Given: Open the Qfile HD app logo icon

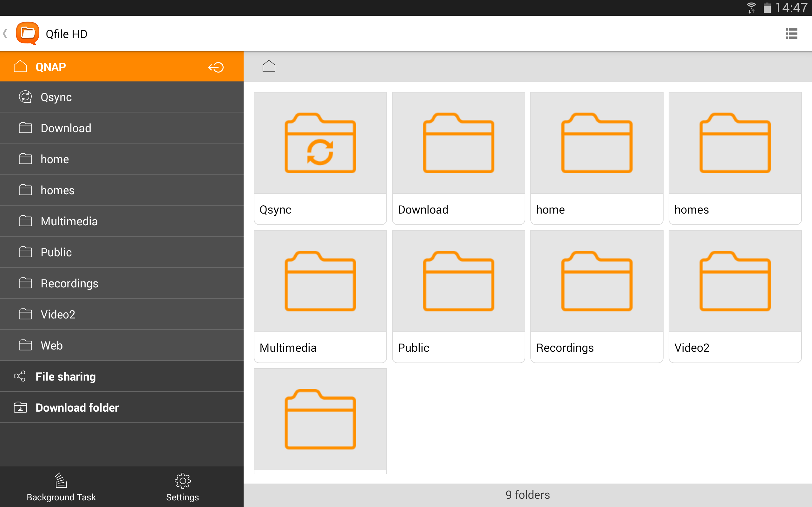Looking at the screenshot, I should point(28,33).
